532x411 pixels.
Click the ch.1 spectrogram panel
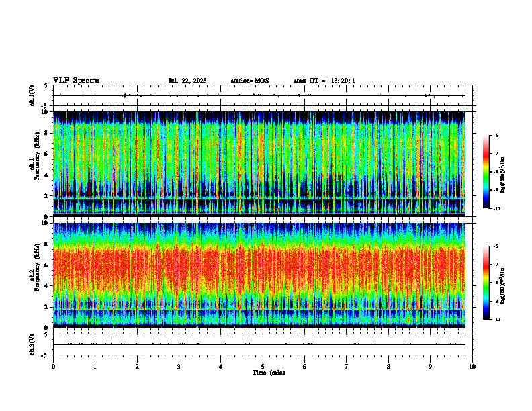[259, 164]
